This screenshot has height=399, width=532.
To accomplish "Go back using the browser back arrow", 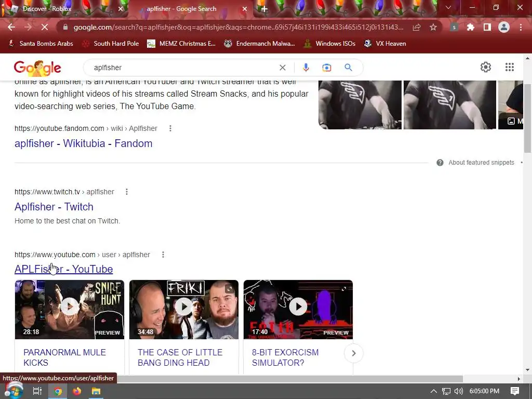I will (11, 27).
